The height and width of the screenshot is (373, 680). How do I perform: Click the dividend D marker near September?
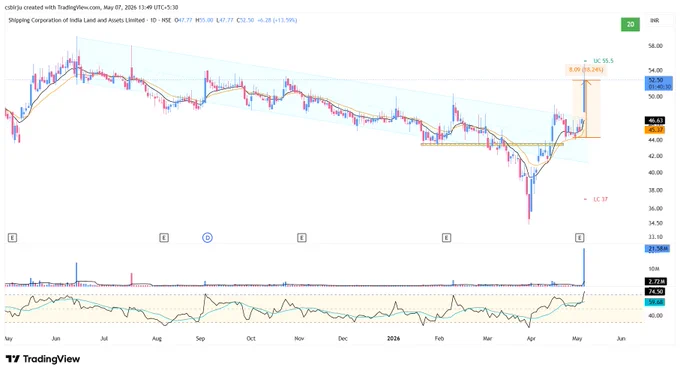208,238
